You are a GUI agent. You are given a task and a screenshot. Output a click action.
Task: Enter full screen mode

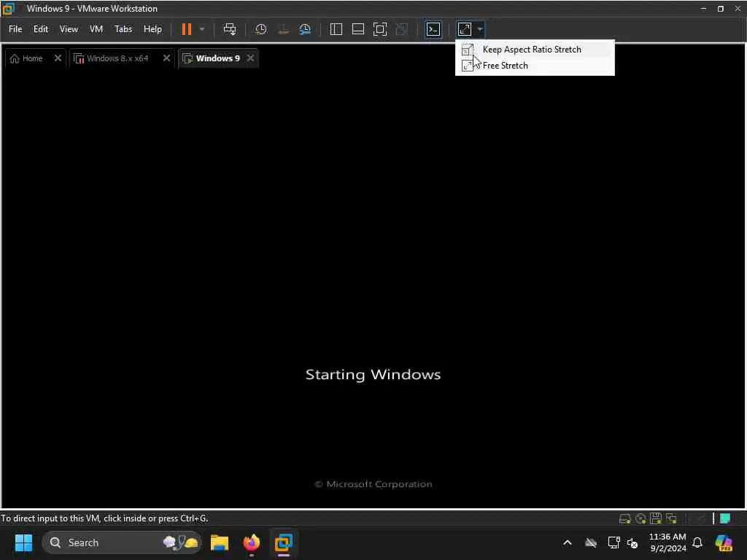pyautogui.click(x=379, y=29)
